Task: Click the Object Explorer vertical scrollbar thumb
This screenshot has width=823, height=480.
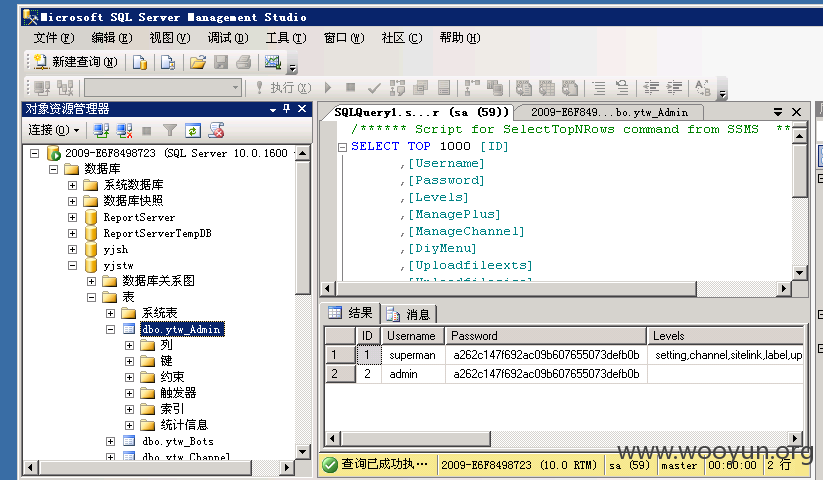Action: tap(303, 228)
